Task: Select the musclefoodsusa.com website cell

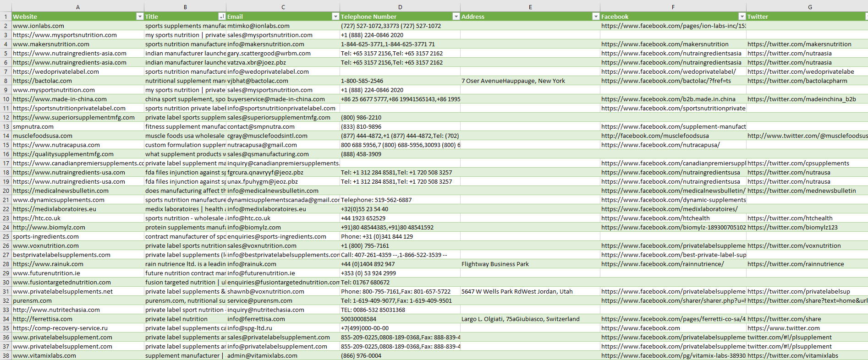Action: point(78,136)
